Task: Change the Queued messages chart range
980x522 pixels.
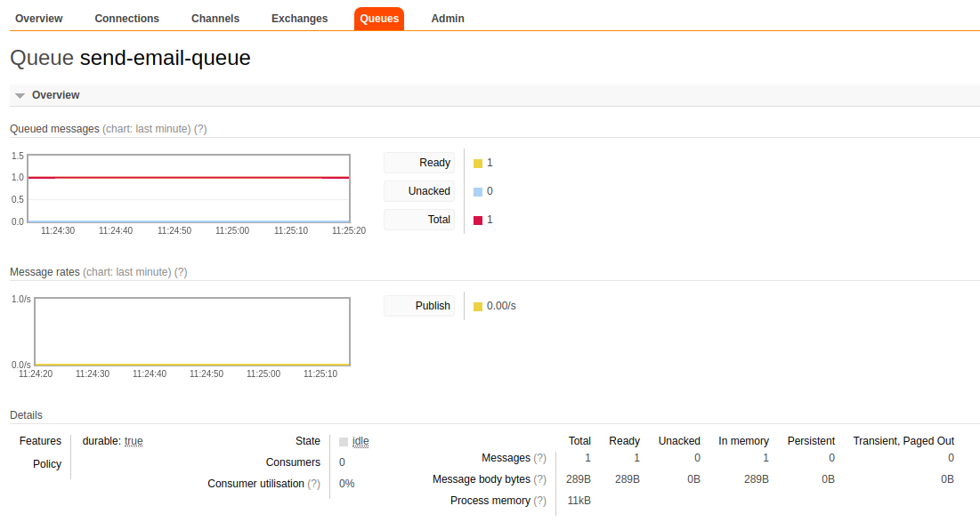Action: pos(147,129)
